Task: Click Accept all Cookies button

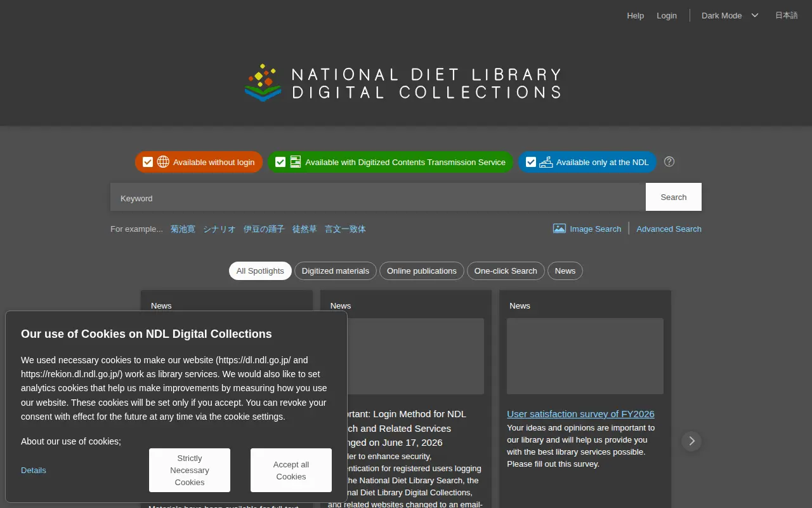Action: pos(291,470)
